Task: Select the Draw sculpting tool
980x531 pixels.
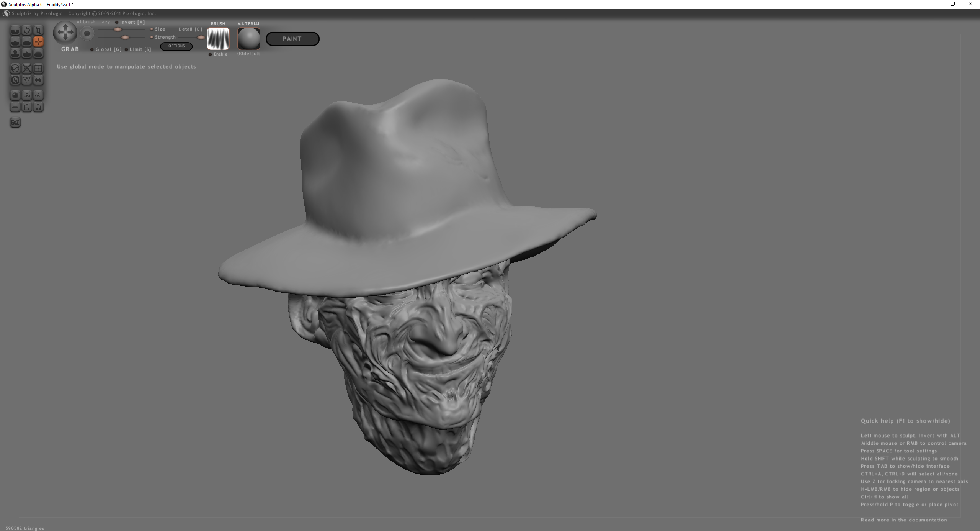Action: (x=15, y=42)
